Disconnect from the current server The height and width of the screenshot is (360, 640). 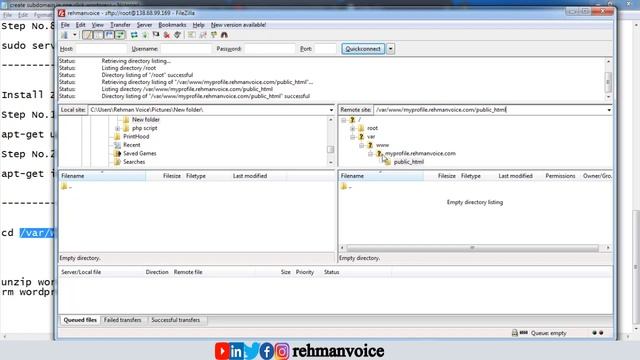pyautogui.click(x=167, y=35)
